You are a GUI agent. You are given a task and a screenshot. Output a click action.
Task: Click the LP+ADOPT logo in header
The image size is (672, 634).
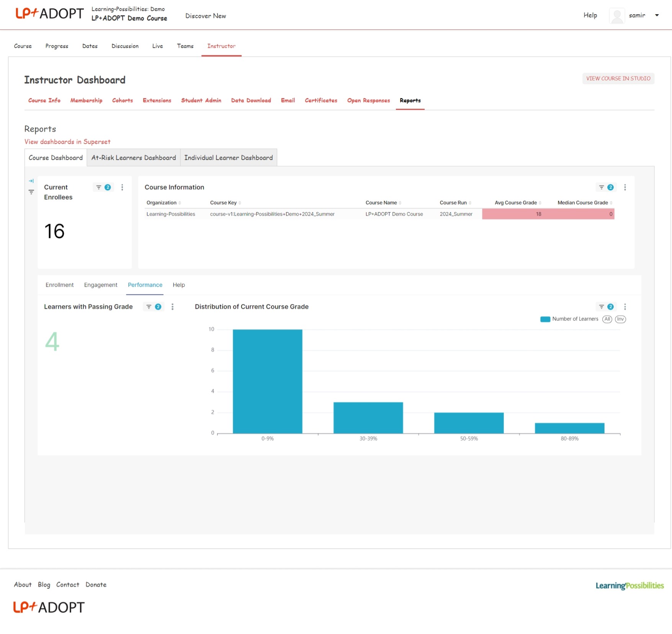coord(49,14)
